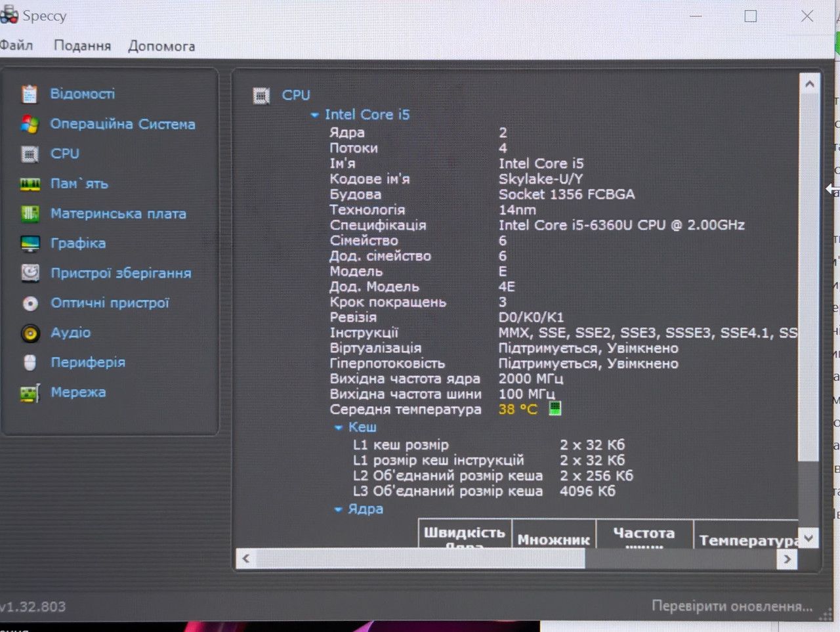This screenshot has width=840, height=632.
Task: Click the Перевірити оновлення link
Action: pyautogui.click(x=732, y=606)
